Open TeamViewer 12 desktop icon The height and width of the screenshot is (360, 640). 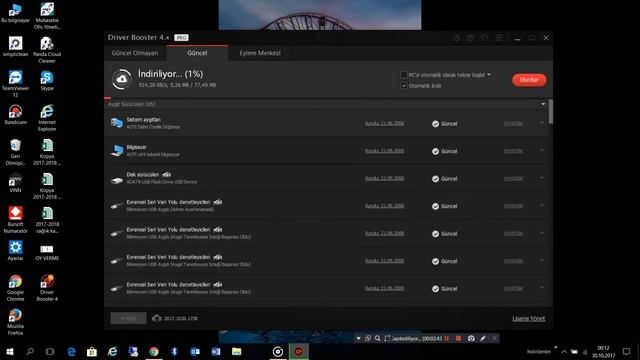point(15,83)
